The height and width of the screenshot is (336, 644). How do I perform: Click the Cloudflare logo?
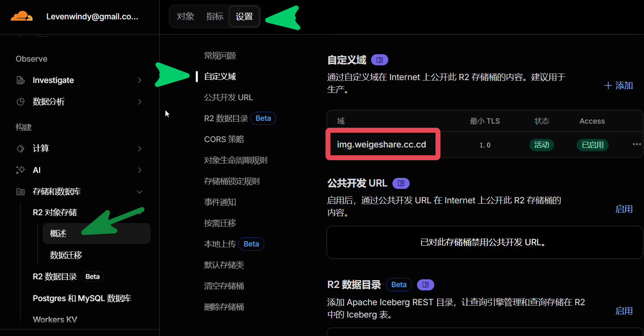(21, 16)
